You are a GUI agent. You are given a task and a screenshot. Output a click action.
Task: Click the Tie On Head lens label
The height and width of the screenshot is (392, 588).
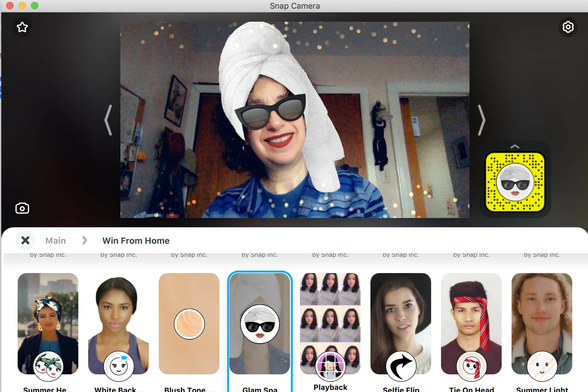(471, 389)
